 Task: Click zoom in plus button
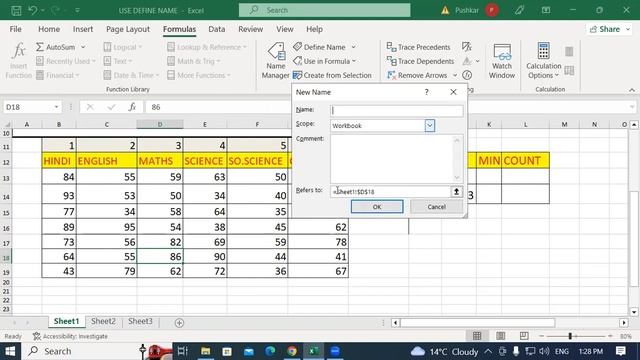point(610,336)
